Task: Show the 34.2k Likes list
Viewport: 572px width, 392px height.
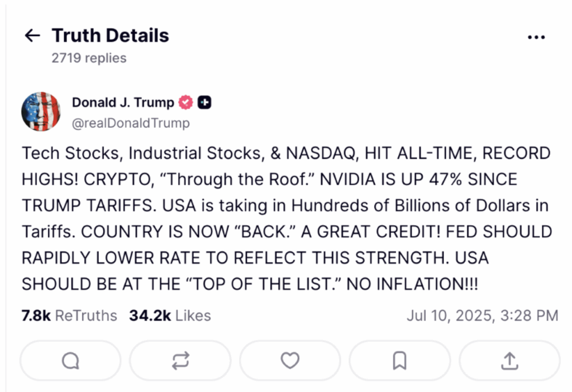Action: pos(170,315)
